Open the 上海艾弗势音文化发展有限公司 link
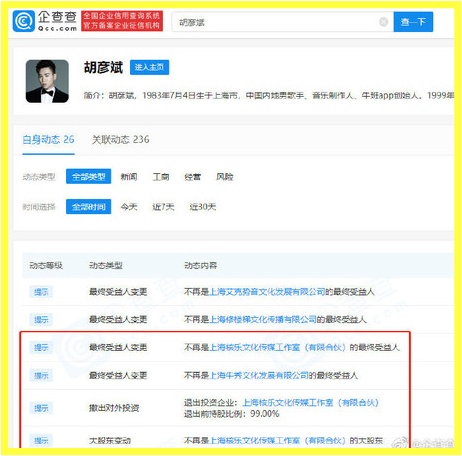462x456 pixels. click(267, 292)
